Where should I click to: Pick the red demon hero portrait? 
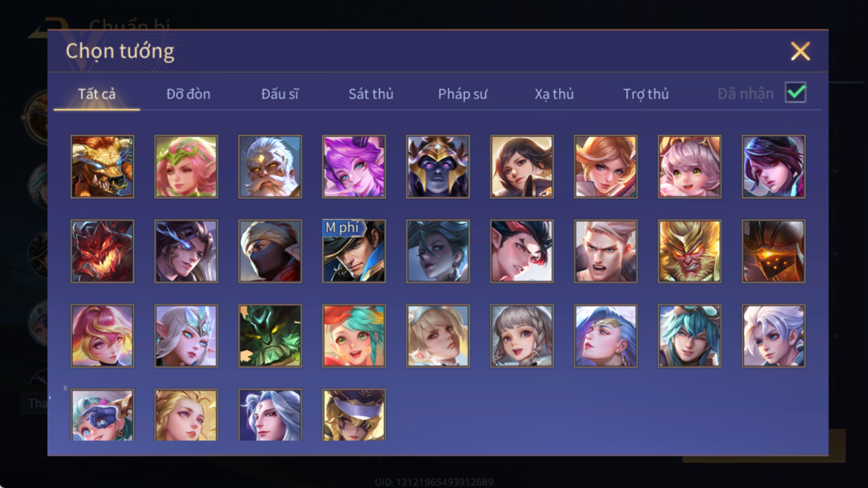pyautogui.click(x=102, y=251)
